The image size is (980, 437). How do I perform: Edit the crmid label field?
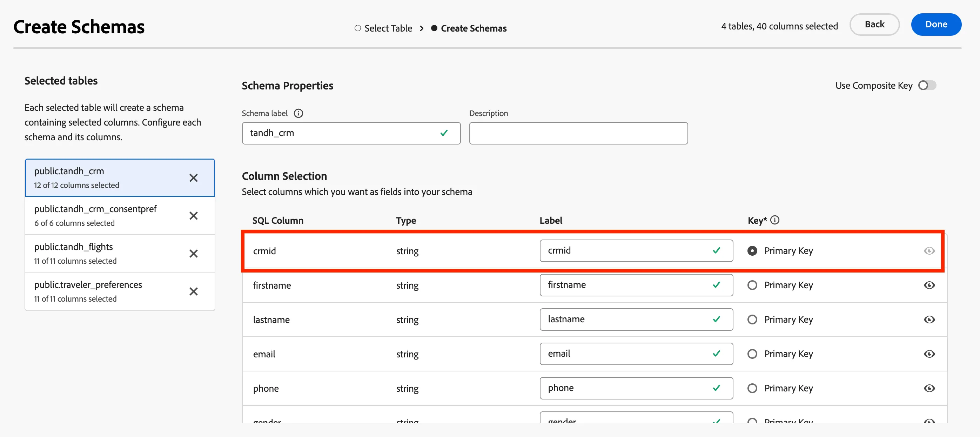click(x=636, y=251)
